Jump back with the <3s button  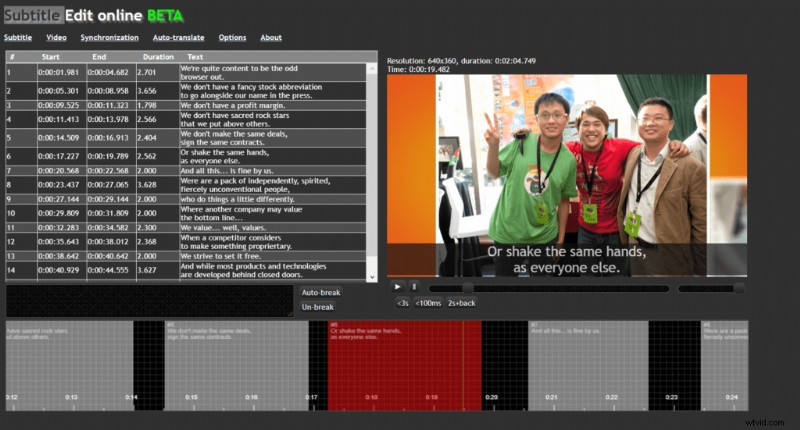point(401,303)
